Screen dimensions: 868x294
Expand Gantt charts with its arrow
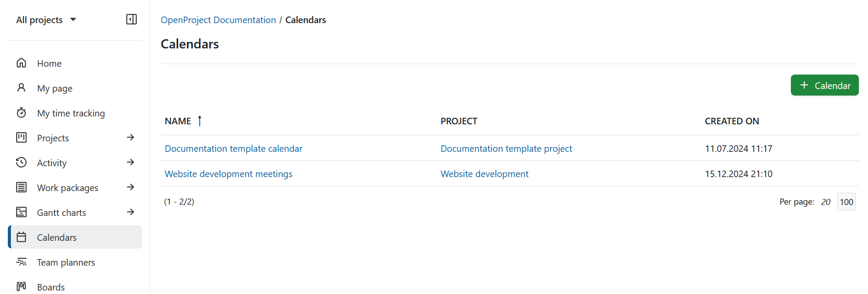pyautogui.click(x=130, y=212)
